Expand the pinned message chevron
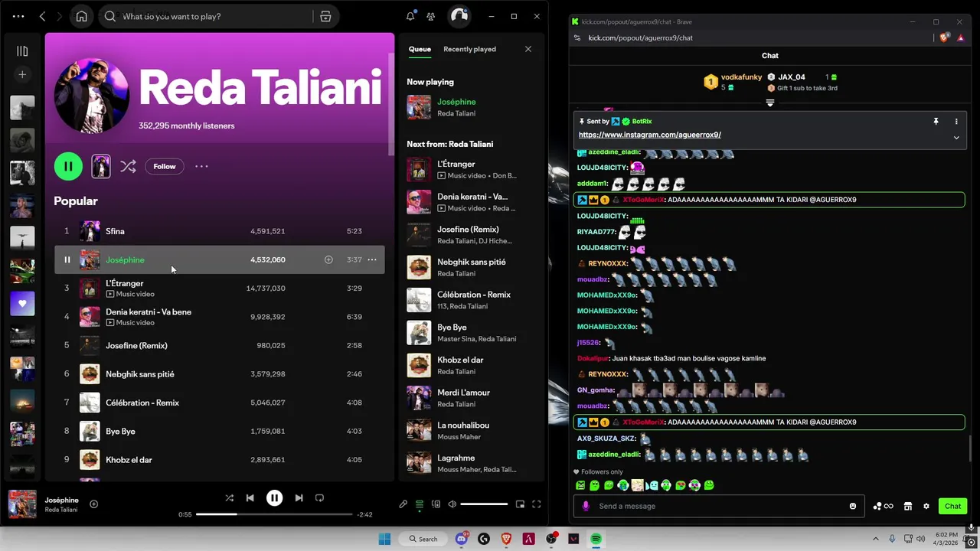The width and height of the screenshot is (980, 551). coord(956,138)
